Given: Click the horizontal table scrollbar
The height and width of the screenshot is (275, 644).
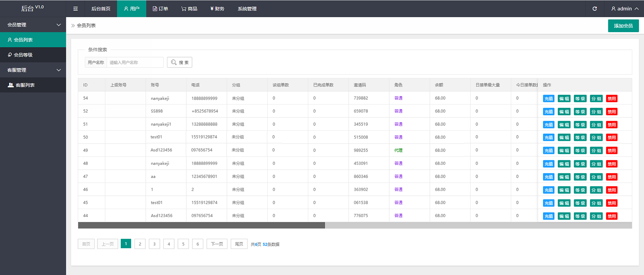Looking at the screenshot, I should 201,226.
